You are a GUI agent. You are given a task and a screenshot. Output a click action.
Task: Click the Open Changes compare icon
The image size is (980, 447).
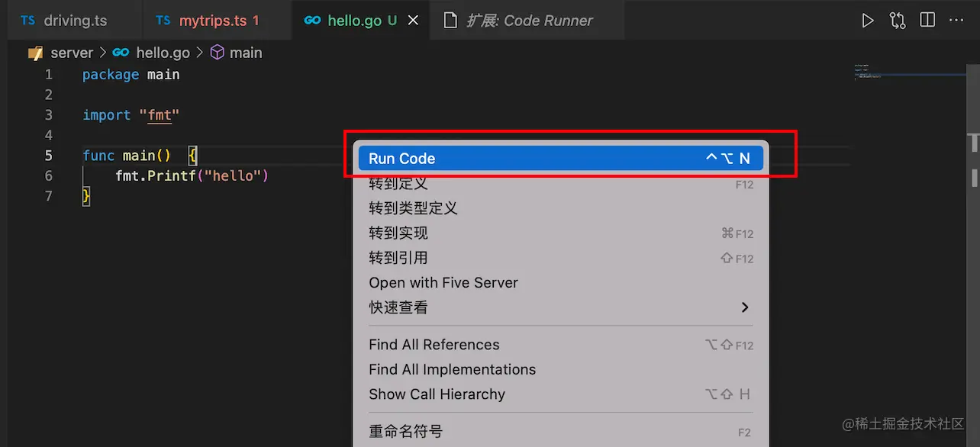click(898, 20)
